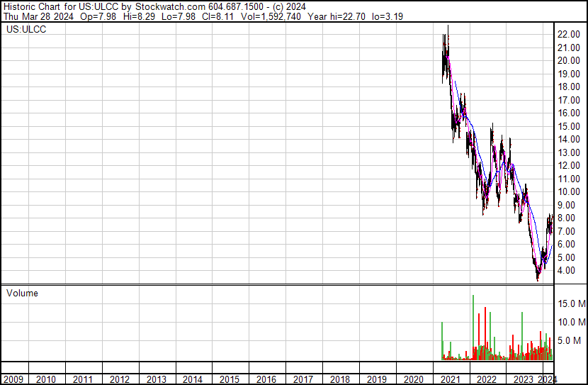Select the 2021 year marker
The height and width of the screenshot is (385, 588).
tap(451, 379)
